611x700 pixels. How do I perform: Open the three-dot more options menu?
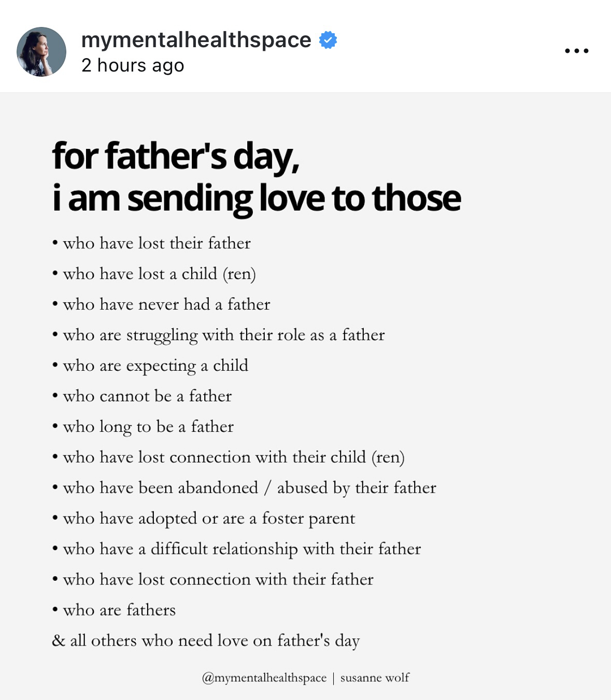point(576,51)
